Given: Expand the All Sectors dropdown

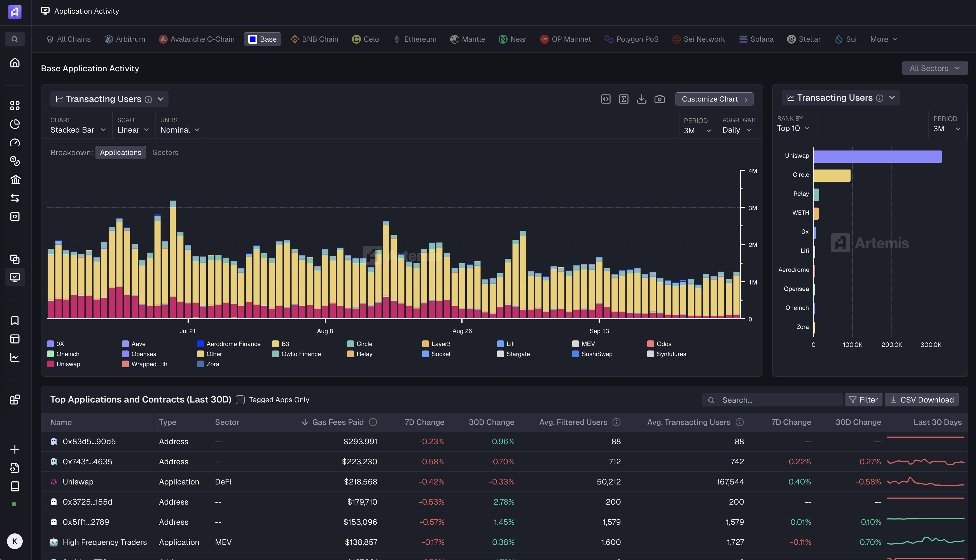Looking at the screenshot, I should tap(935, 69).
